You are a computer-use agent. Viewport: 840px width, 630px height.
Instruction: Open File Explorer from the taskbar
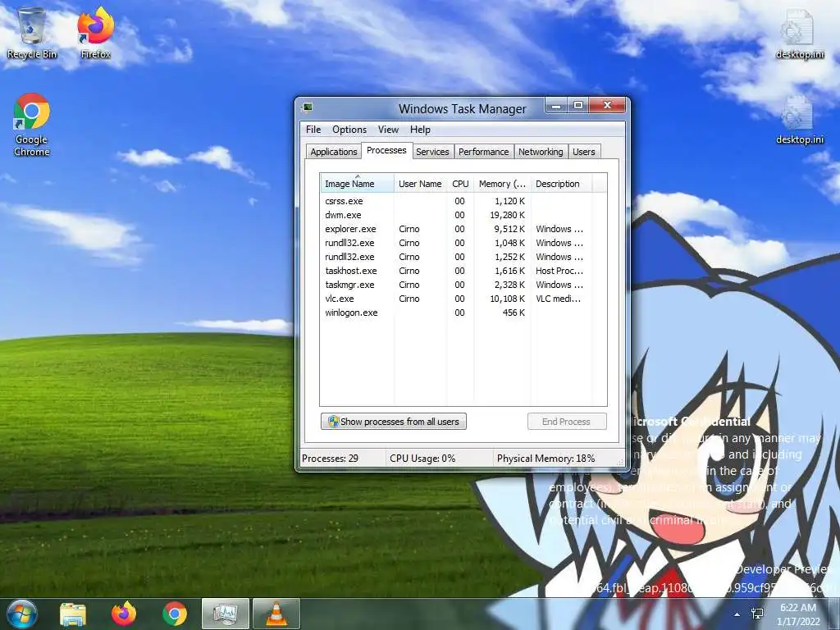point(73,614)
